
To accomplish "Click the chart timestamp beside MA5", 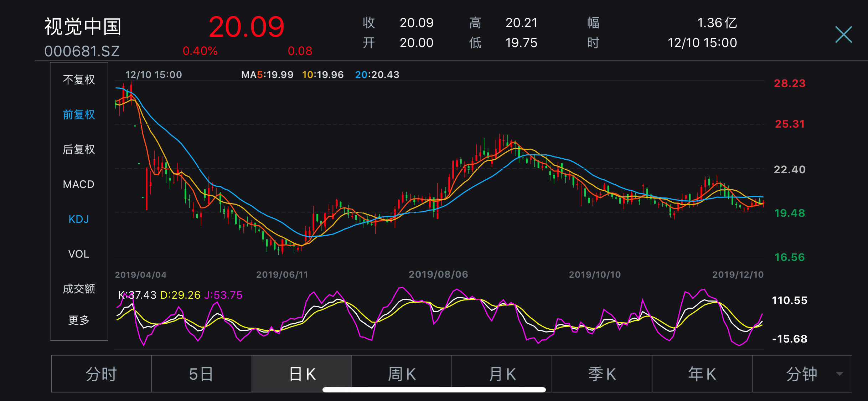I will click(154, 75).
